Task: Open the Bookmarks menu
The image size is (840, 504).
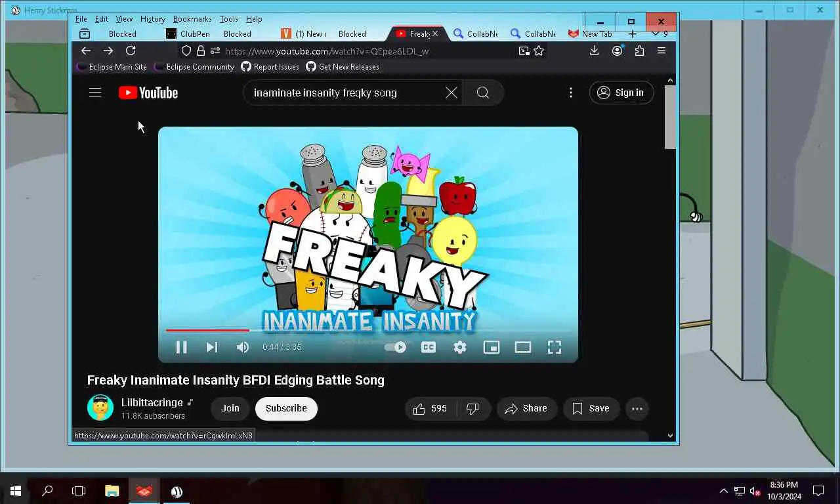Action: tap(192, 19)
